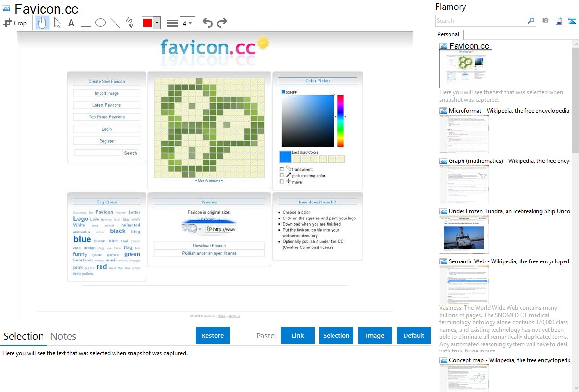Select the rectangle drawing tool
The image size is (579, 392).
pos(86,23)
